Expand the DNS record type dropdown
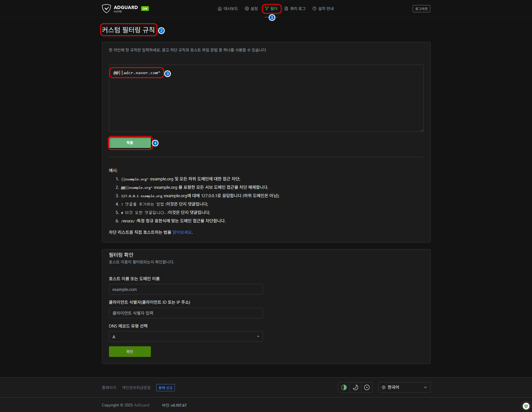This screenshot has width=532, height=412. click(x=186, y=337)
